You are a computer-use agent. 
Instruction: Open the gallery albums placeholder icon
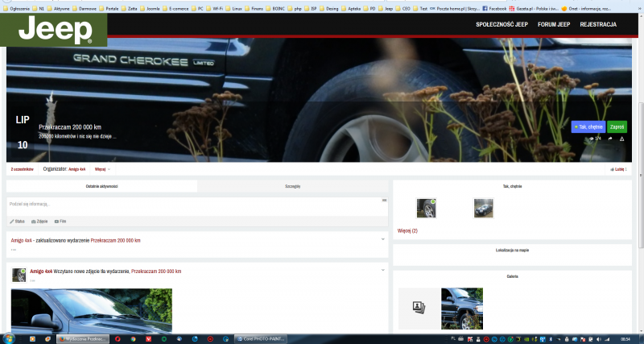pyautogui.click(x=419, y=308)
